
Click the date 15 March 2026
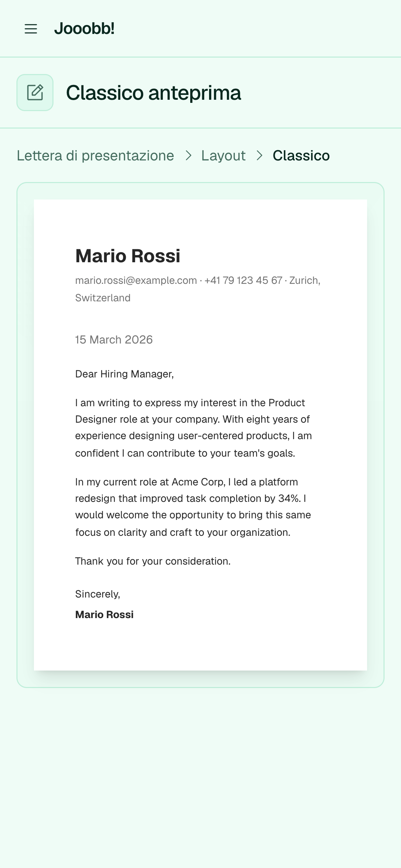pyautogui.click(x=114, y=340)
